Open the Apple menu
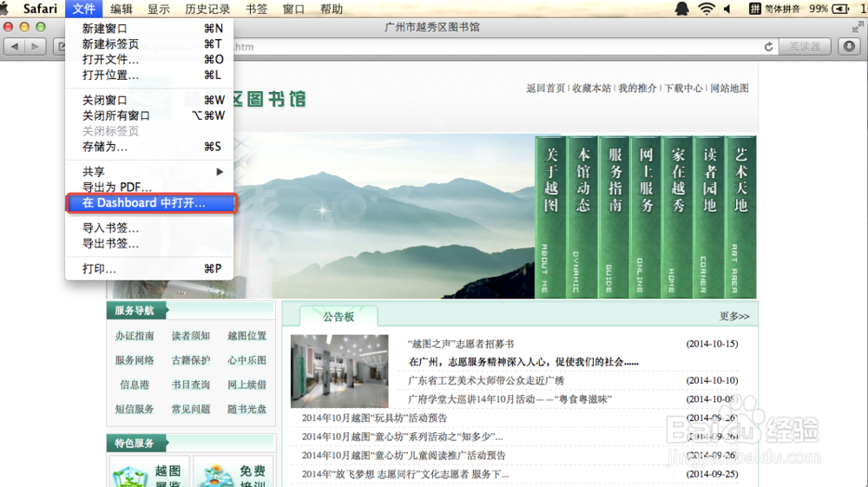Viewport: 868px width, 487px height. 4,9
